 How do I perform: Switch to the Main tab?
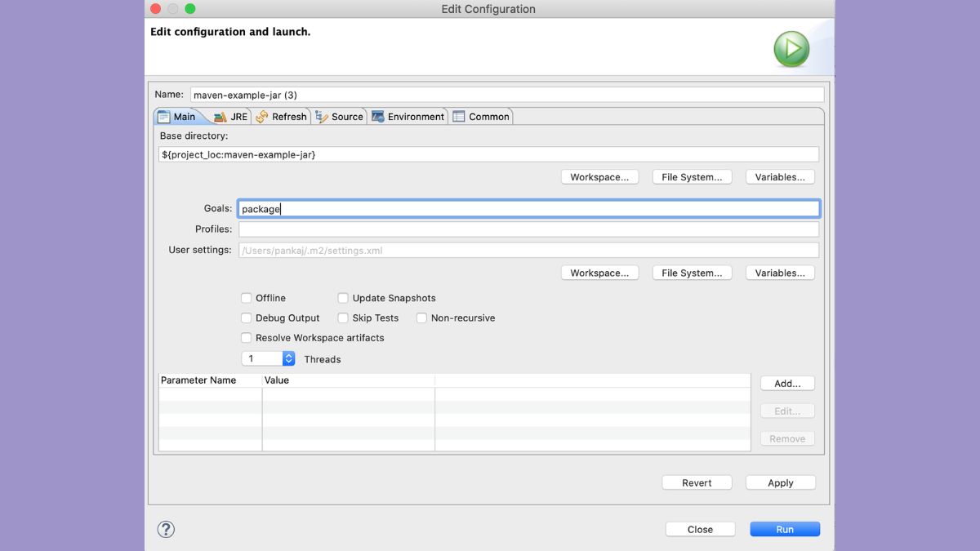click(x=177, y=117)
